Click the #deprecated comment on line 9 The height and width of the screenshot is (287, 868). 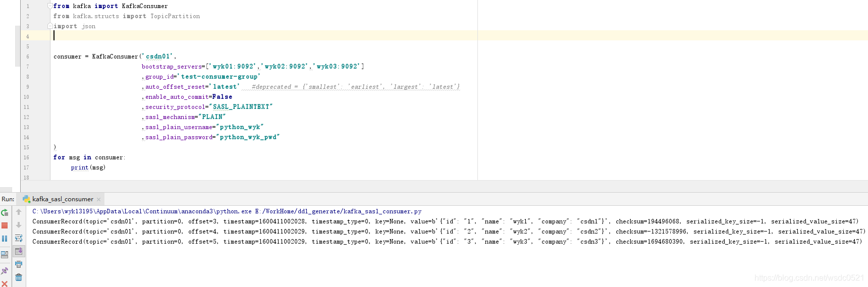tap(356, 87)
